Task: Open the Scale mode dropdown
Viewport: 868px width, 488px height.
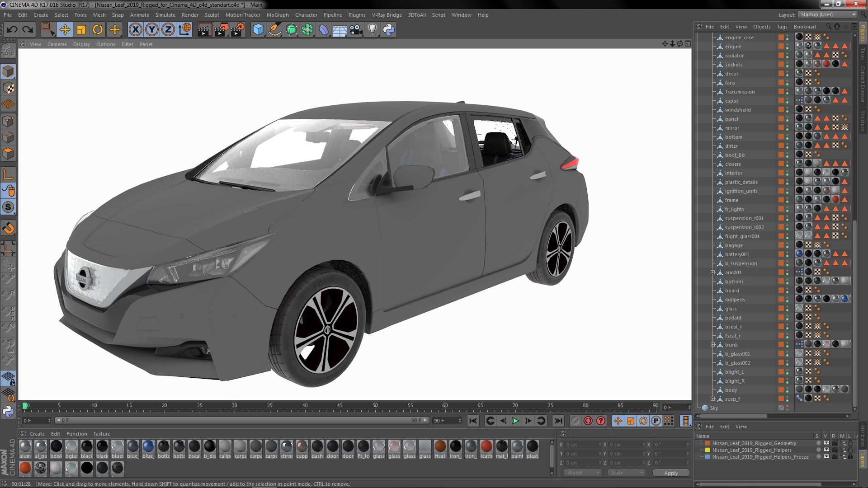Action: [627, 473]
